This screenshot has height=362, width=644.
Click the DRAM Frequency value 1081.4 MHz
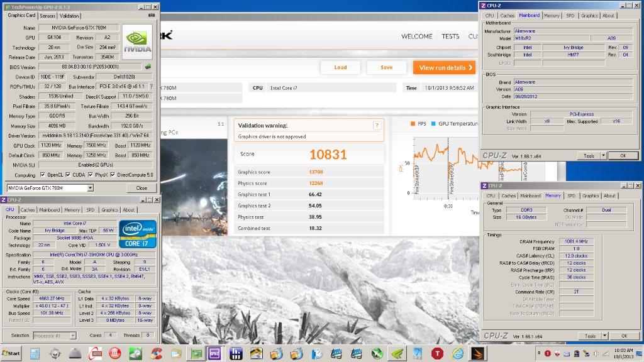coord(576,241)
